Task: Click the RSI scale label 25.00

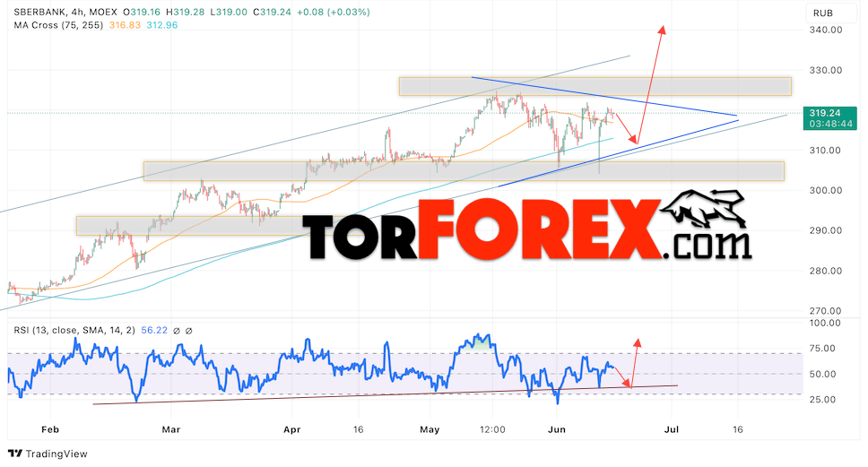Action: coord(822,400)
